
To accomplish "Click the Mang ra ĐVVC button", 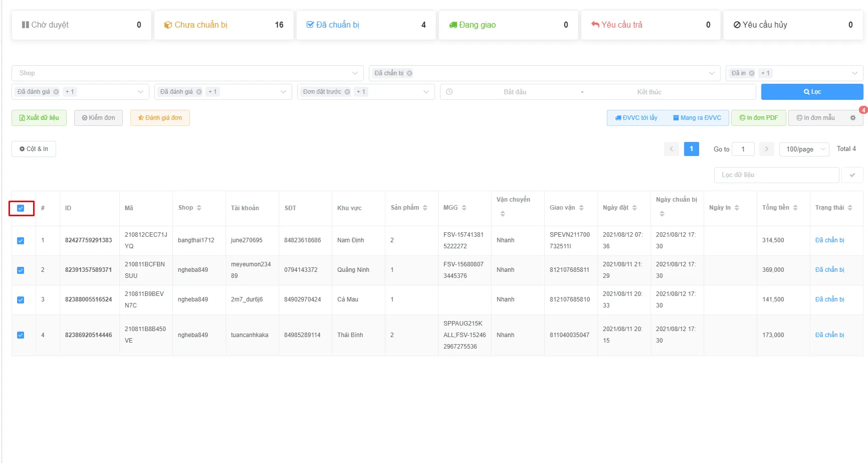I will point(697,118).
